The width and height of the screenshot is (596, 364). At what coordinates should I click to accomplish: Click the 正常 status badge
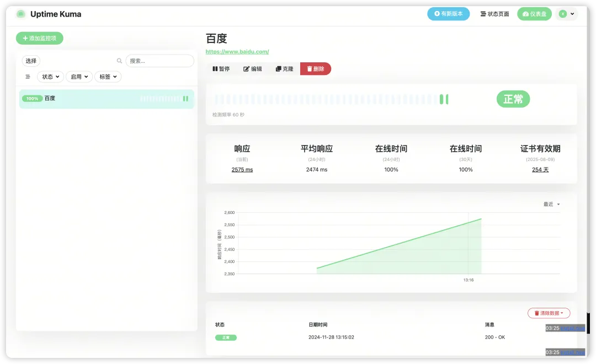pos(513,99)
